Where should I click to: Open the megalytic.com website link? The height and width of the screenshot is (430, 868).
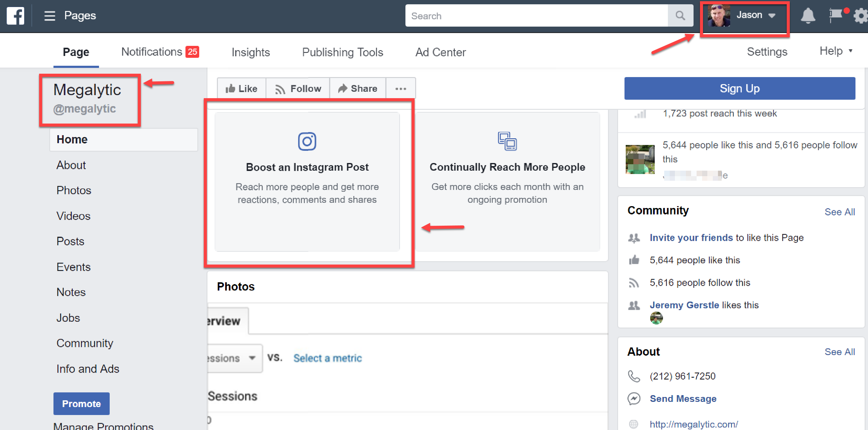pos(694,424)
